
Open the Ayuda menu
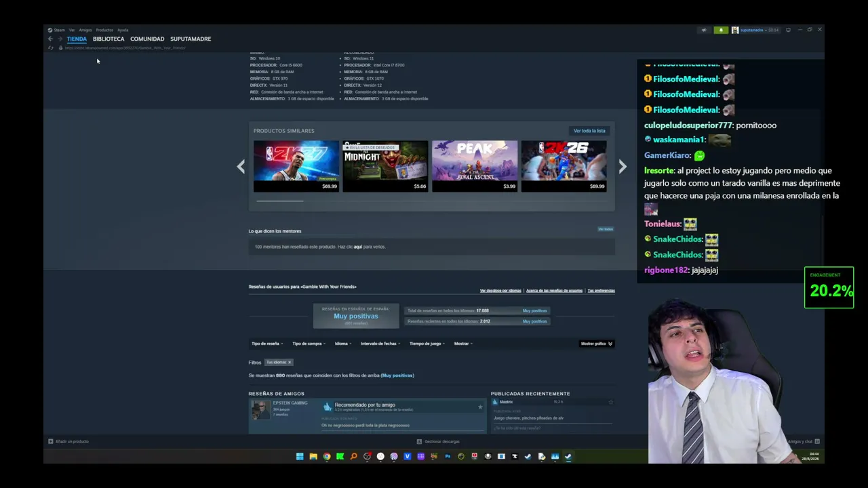(123, 30)
